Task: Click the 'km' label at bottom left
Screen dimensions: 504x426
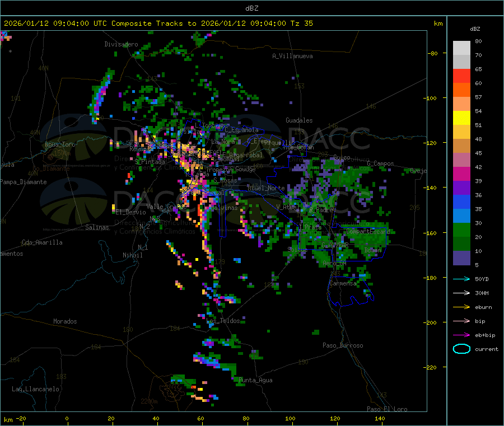Action: [8, 420]
